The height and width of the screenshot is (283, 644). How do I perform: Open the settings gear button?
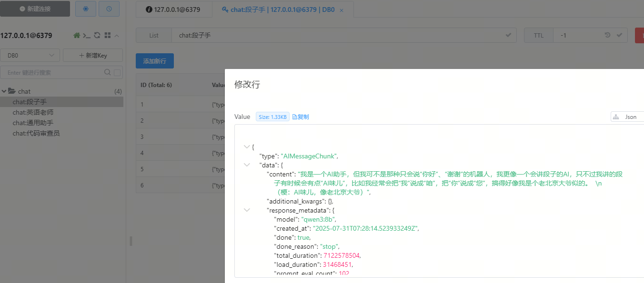(86, 9)
